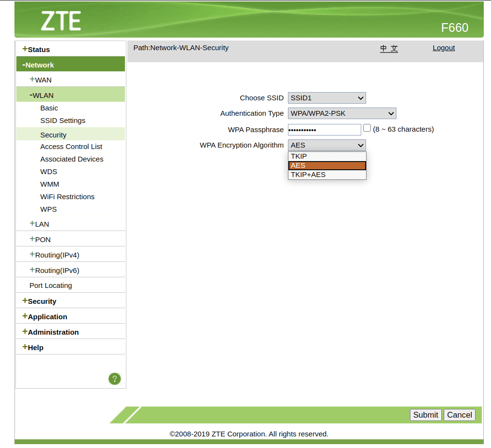Screen dimensions: 491x448
Task: Click the (8 ~ 63 characters) hint
Action: (403, 129)
